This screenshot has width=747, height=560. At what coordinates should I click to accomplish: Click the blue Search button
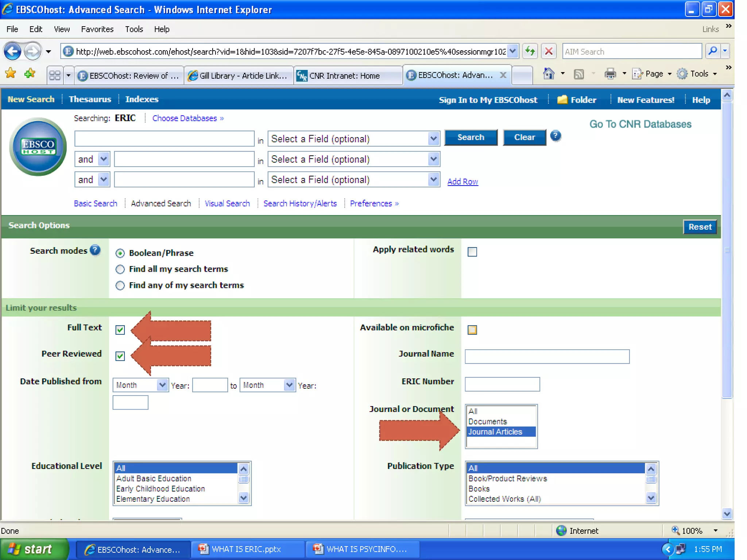point(471,137)
